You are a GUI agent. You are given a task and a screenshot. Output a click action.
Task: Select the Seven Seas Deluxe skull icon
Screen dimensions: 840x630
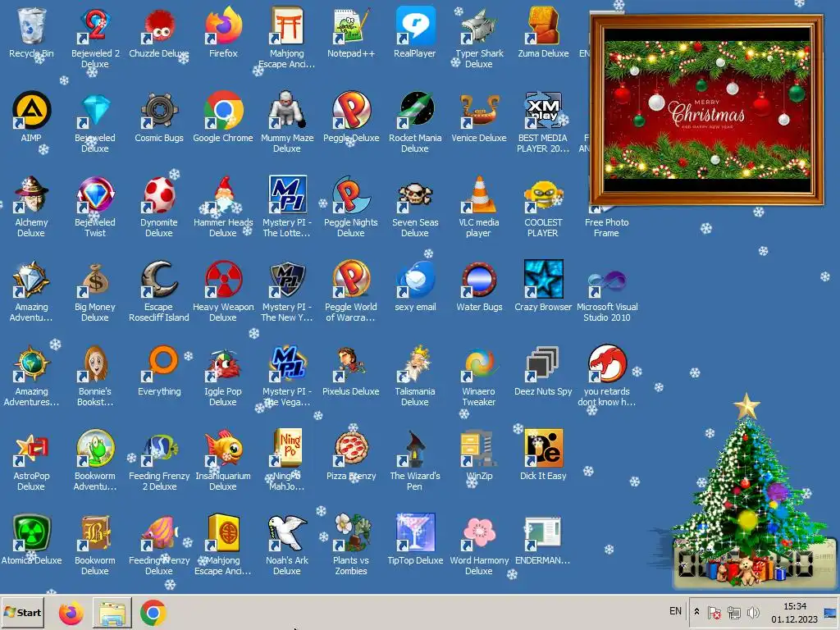pyautogui.click(x=414, y=195)
